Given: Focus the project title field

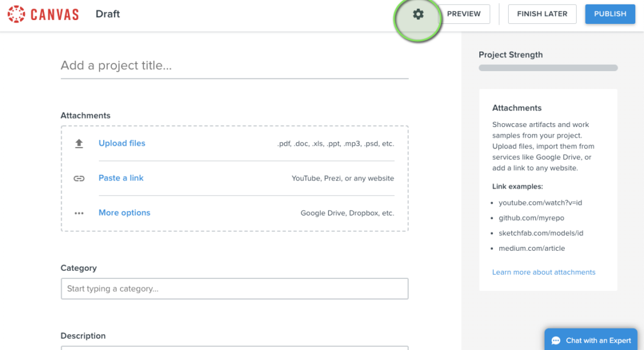Looking at the screenshot, I should 235,65.
